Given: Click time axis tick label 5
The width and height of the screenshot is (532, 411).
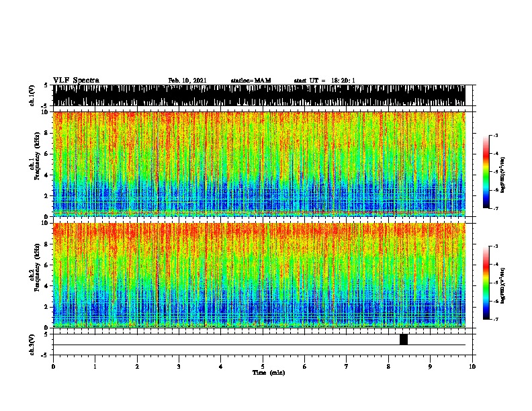Looking at the screenshot, I should click(263, 367).
